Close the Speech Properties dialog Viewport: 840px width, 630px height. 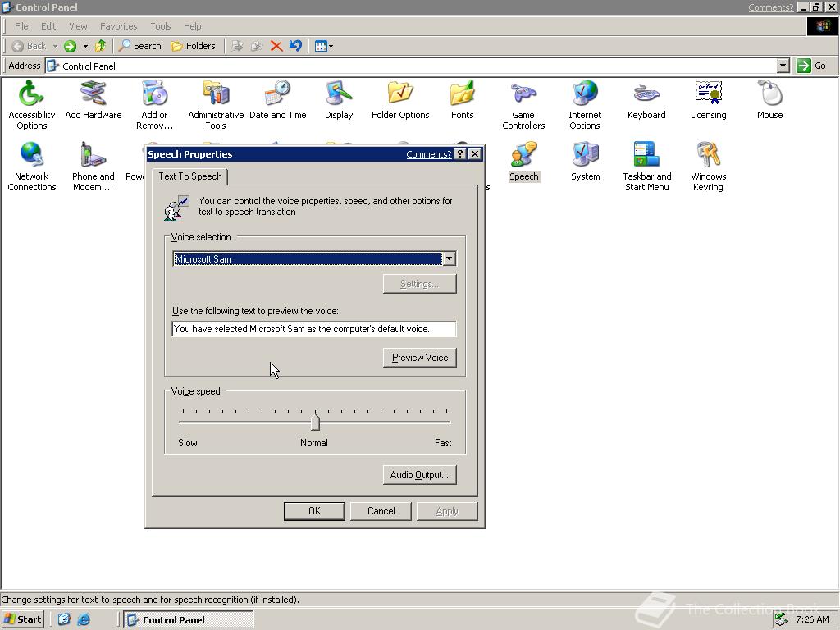tap(475, 154)
